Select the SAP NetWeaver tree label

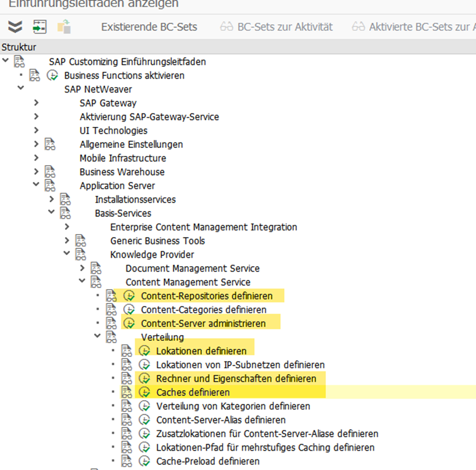point(98,89)
